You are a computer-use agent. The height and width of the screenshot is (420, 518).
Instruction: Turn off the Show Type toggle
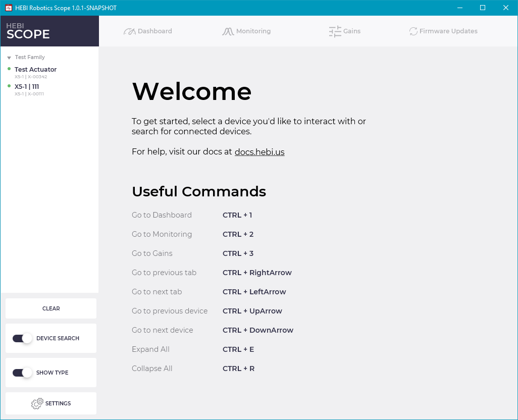(x=22, y=373)
